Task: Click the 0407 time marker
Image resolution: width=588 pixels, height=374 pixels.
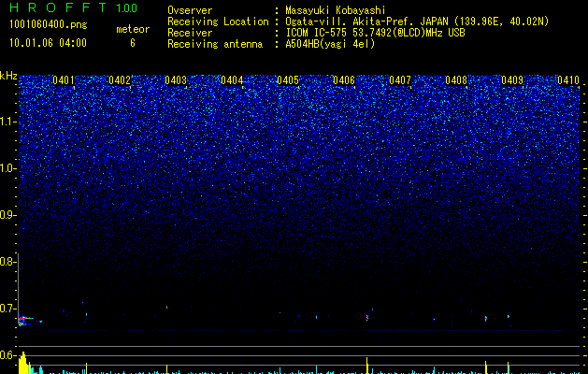Action: coord(400,80)
